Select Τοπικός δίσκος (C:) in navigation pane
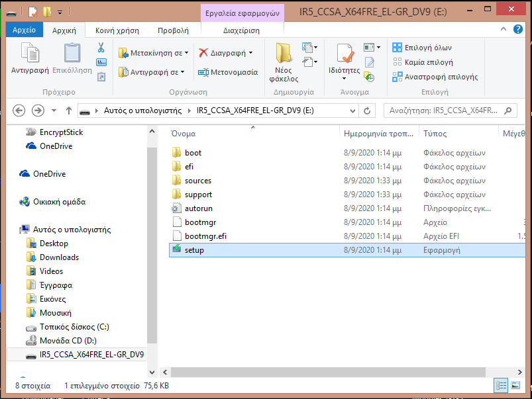The image size is (532, 399). (74, 327)
